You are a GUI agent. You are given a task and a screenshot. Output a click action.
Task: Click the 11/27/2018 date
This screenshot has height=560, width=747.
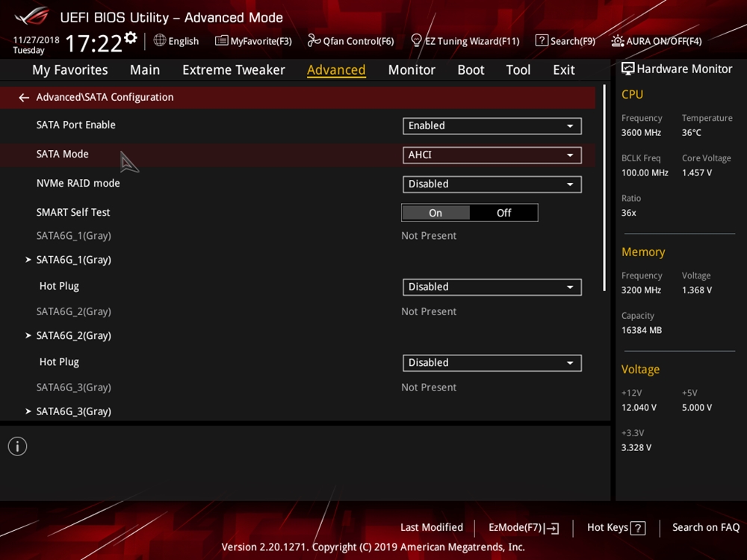click(x=36, y=40)
